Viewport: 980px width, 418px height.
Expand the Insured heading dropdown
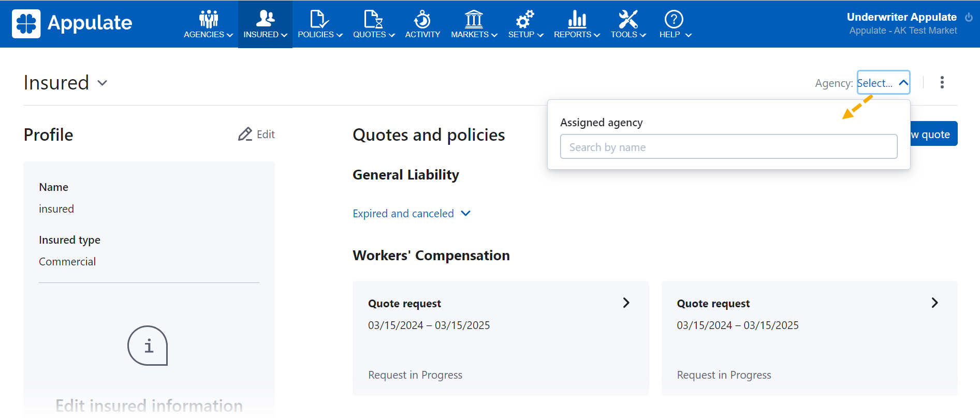click(103, 83)
